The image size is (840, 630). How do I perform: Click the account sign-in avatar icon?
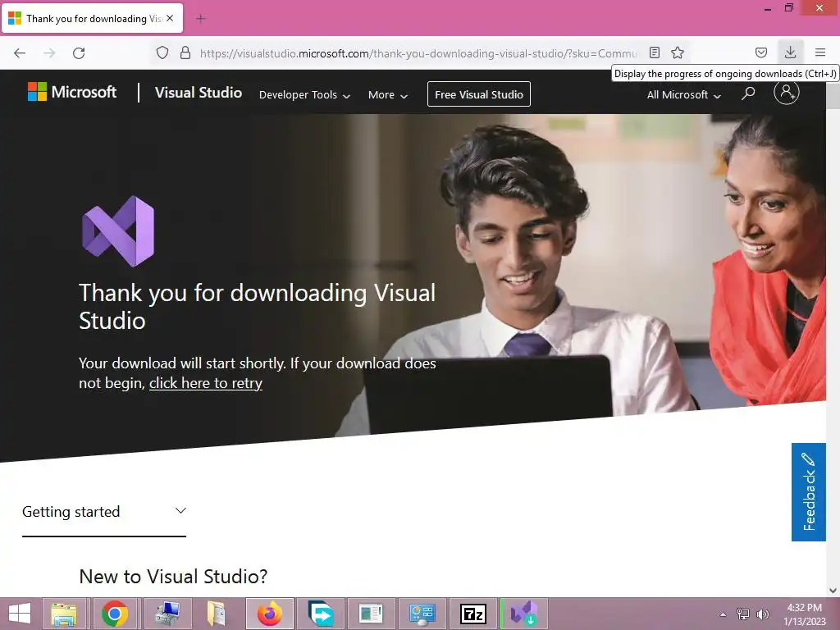click(787, 92)
